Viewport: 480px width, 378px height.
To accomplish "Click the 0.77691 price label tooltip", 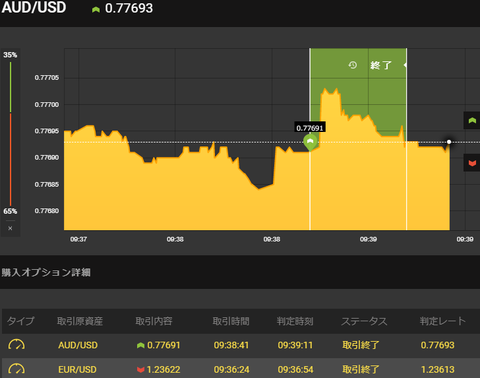I will pos(310,128).
